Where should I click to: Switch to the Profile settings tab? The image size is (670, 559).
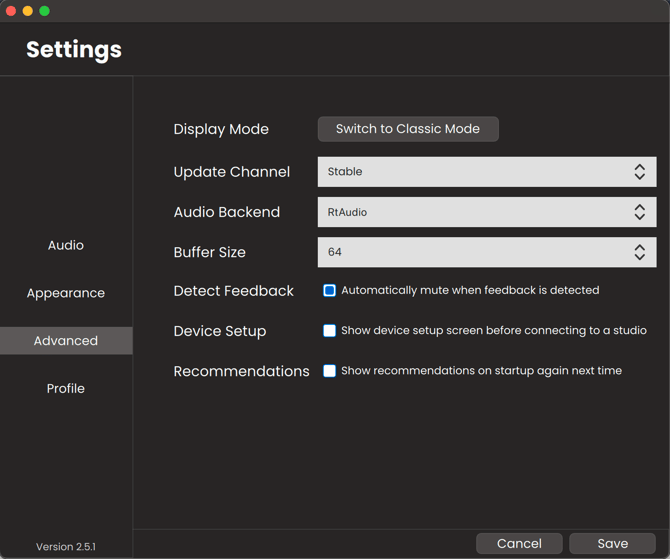click(66, 388)
